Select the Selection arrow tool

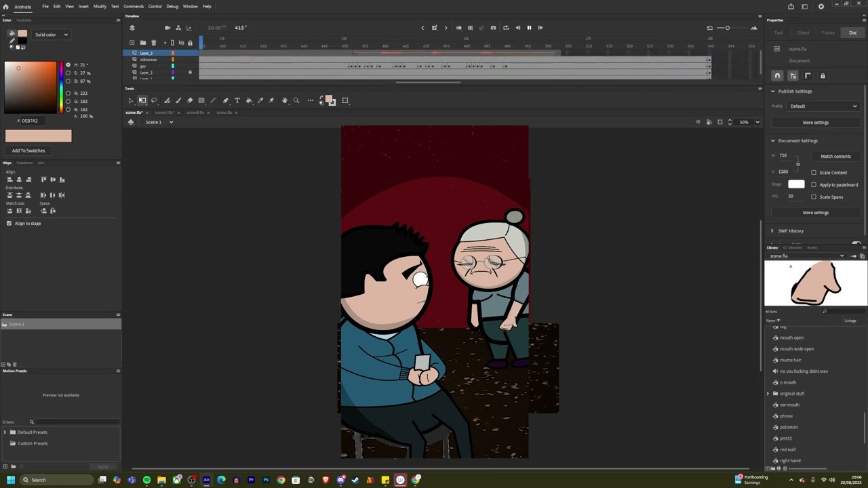tap(131, 100)
